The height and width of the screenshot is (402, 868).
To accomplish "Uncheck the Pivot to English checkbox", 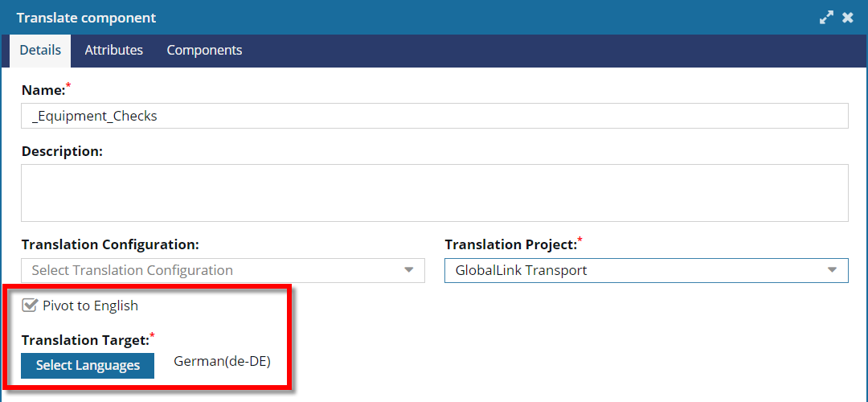I will 30,305.
